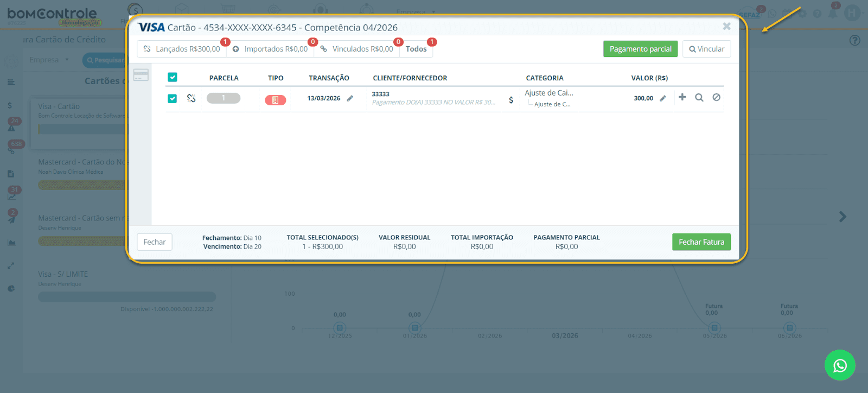The image size is (868, 393).
Task: Click the Pagamento DO(A) 33333 description text
Action: click(x=433, y=102)
